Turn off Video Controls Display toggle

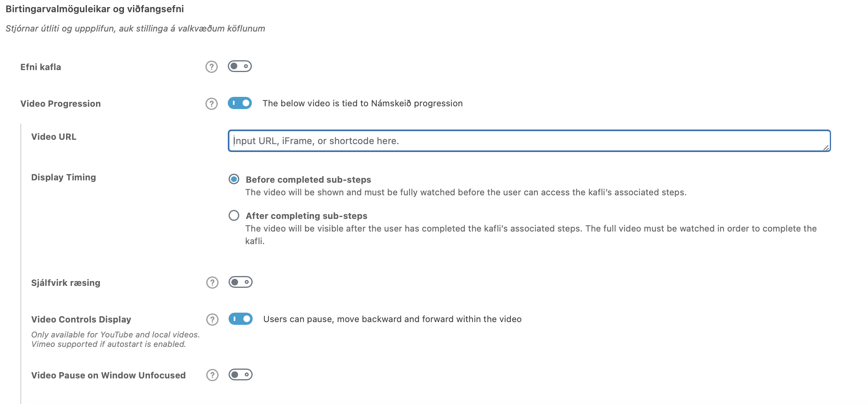[240, 319]
